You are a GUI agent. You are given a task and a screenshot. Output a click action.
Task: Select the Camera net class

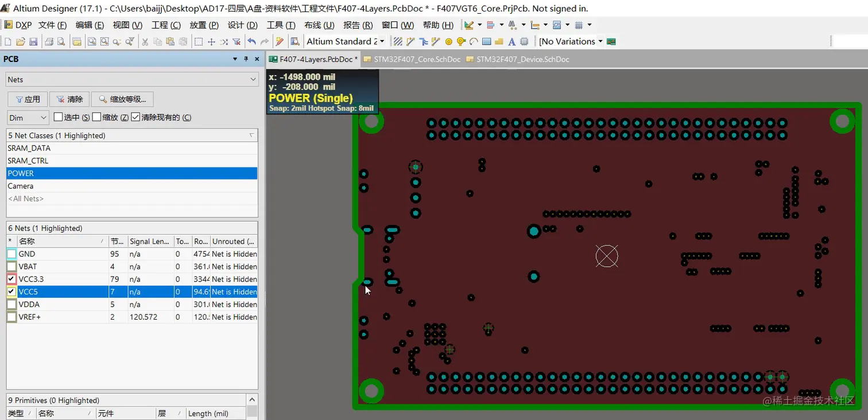coord(132,186)
